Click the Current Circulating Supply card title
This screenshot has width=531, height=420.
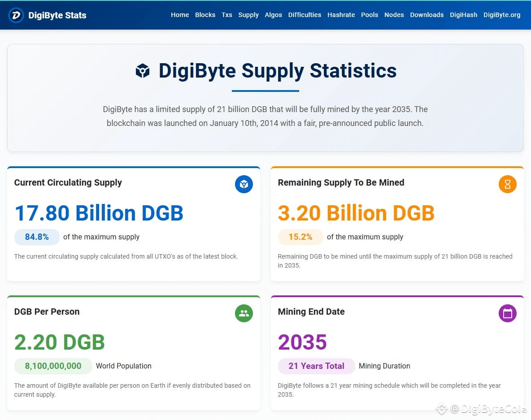click(68, 182)
